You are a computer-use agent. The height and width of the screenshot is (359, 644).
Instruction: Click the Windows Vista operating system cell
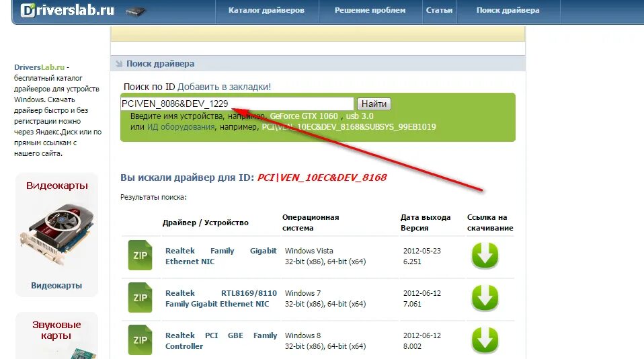[x=325, y=256]
